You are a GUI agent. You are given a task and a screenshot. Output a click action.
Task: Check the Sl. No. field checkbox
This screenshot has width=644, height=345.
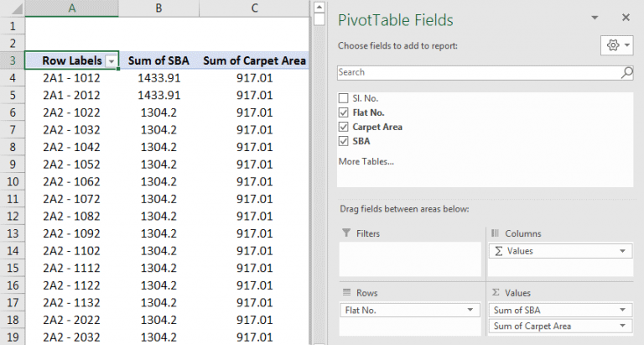[343, 98]
